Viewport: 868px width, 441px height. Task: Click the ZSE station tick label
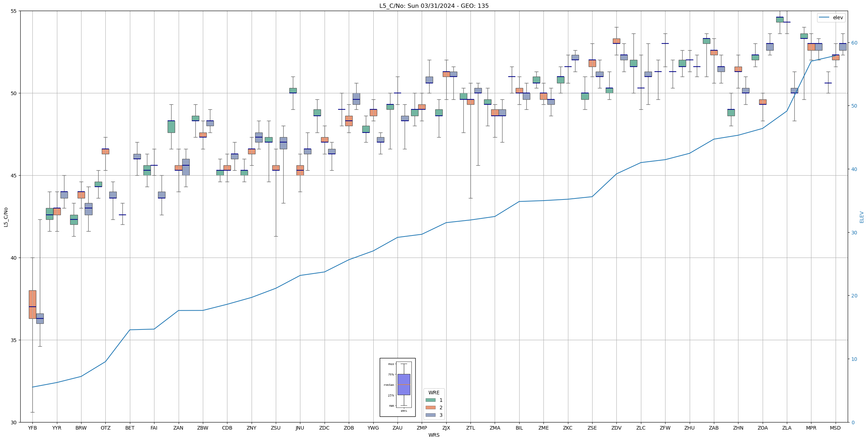pos(592,428)
